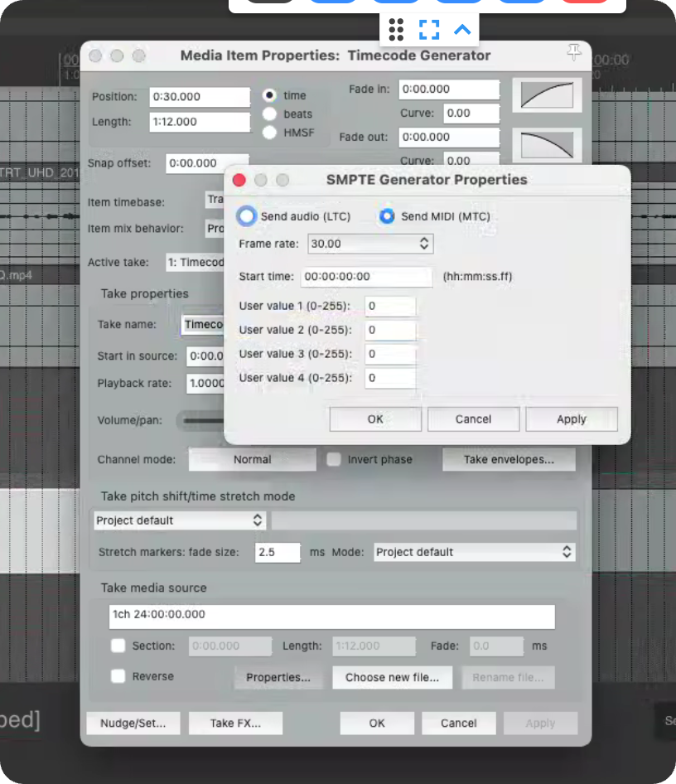Click OK in Media Item Properties
This screenshot has height=784, width=676.
tap(377, 723)
